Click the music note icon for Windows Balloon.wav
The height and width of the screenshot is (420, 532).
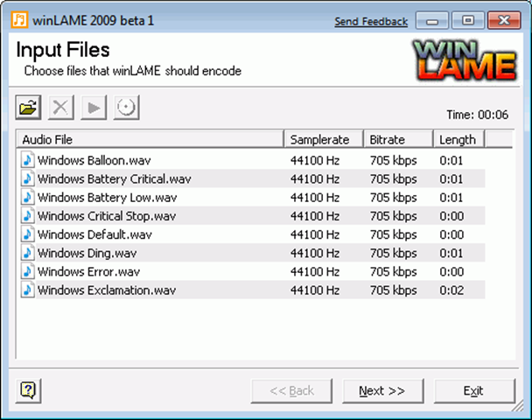(28, 160)
